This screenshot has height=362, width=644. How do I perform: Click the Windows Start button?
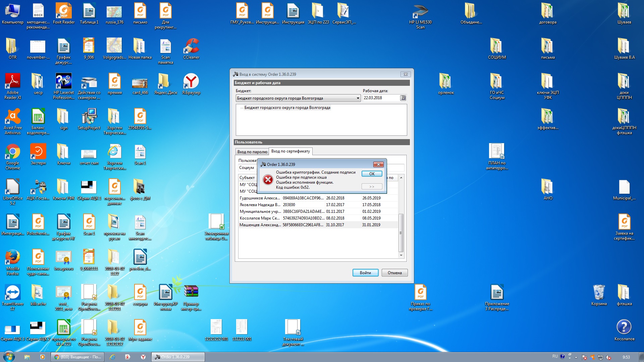[x=9, y=357]
